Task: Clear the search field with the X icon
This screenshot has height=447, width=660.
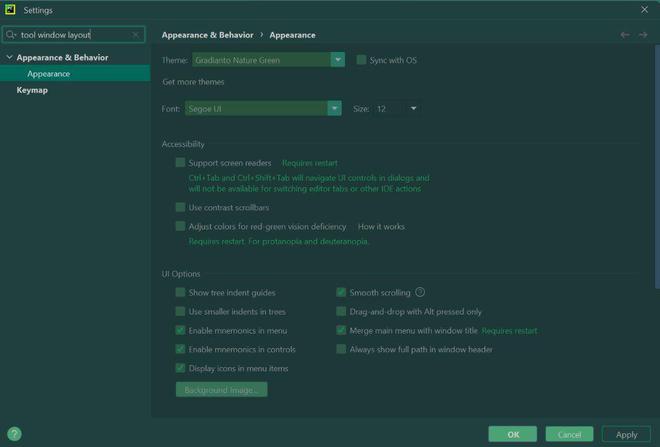Action: [136, 35]
